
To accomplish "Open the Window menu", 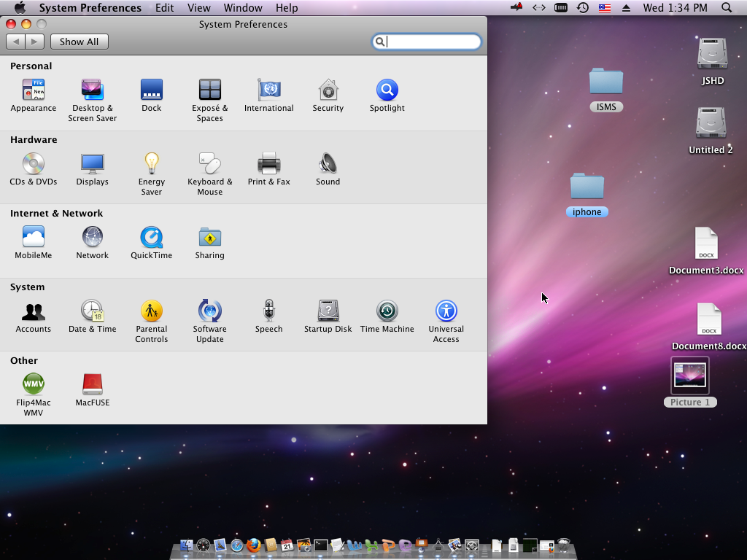I will pos(243,7).
